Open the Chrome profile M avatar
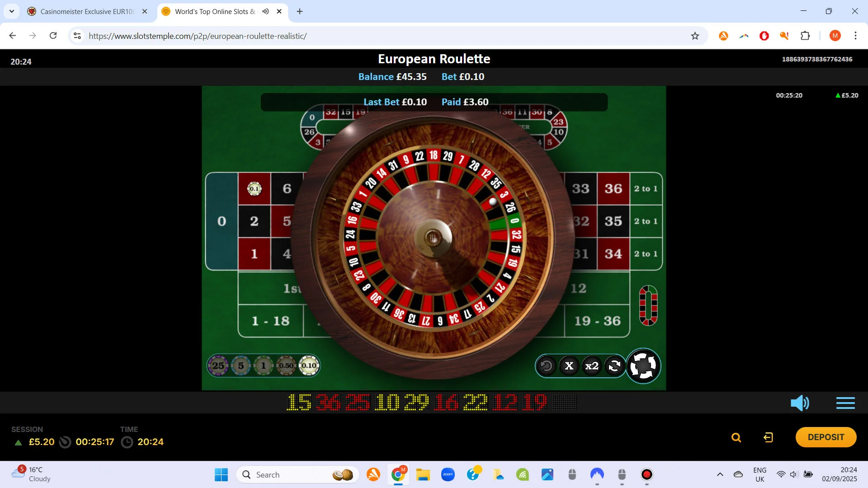Image resolution: width=868 pixels, height=488 pixels. pyautogui.click(x=835, y=36)
